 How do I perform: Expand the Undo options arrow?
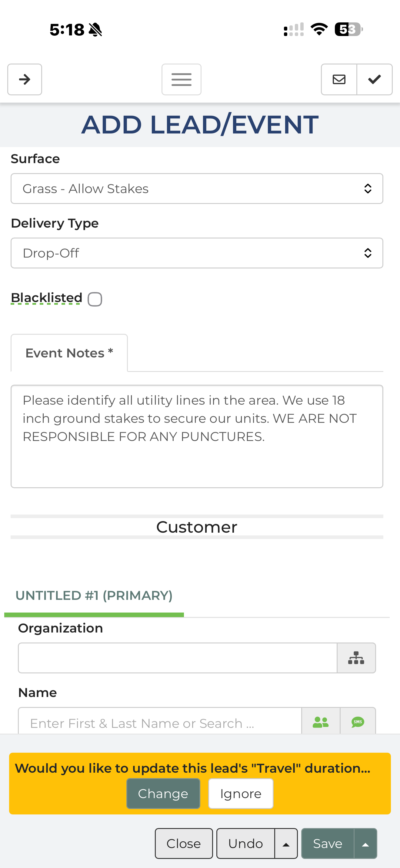click(286, 843)
